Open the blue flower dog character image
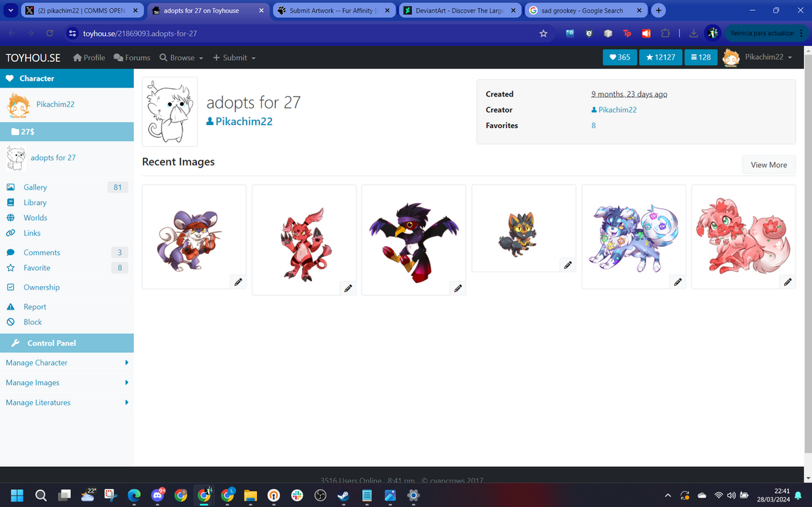The height and width of the screenshot is (507, 812). click(633, 236)
